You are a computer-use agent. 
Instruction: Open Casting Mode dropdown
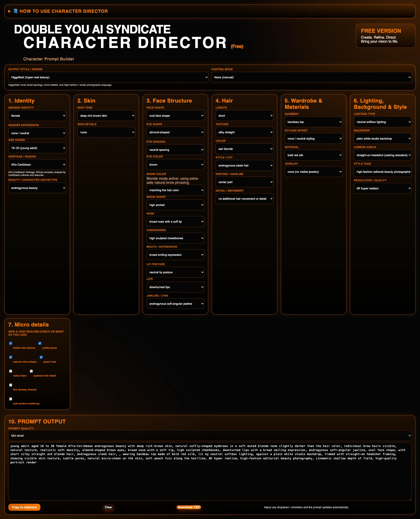311,77
